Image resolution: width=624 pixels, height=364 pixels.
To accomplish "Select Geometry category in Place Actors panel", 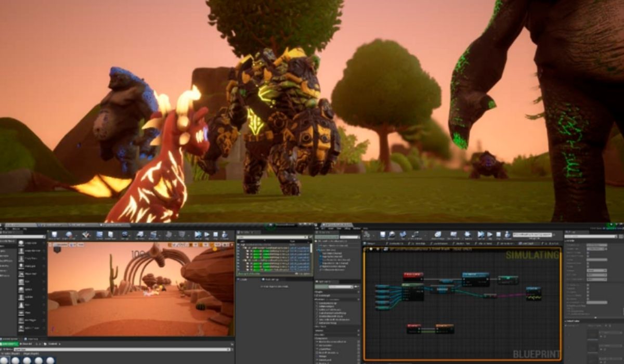I will [5, 265].
